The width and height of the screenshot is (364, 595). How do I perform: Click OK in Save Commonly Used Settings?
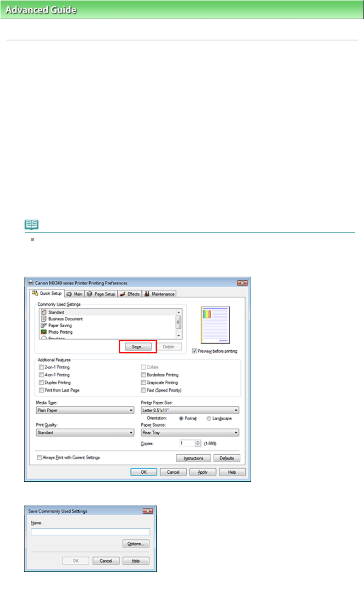[x=76, y=561]
